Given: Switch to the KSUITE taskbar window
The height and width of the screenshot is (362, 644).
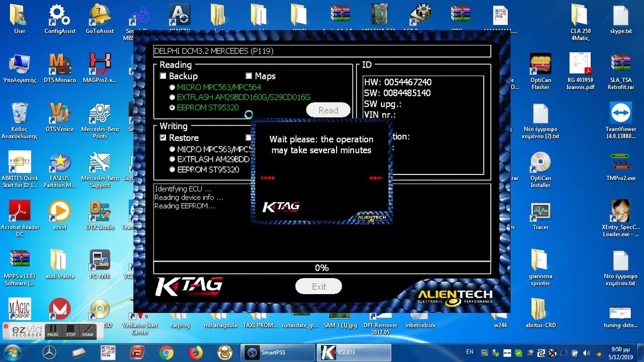Looking at the screenshot, I should [x=354, y=352].
